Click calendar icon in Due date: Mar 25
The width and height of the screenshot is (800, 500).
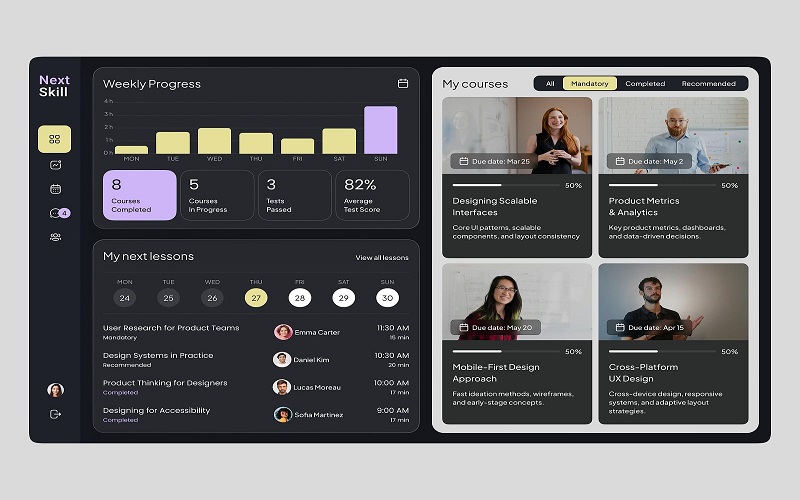463,161
